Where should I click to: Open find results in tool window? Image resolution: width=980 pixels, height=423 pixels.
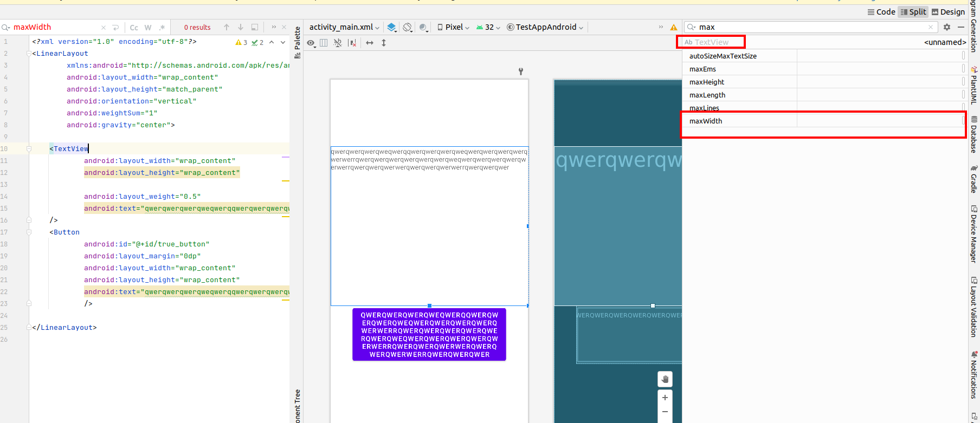[x=255, y=27]
